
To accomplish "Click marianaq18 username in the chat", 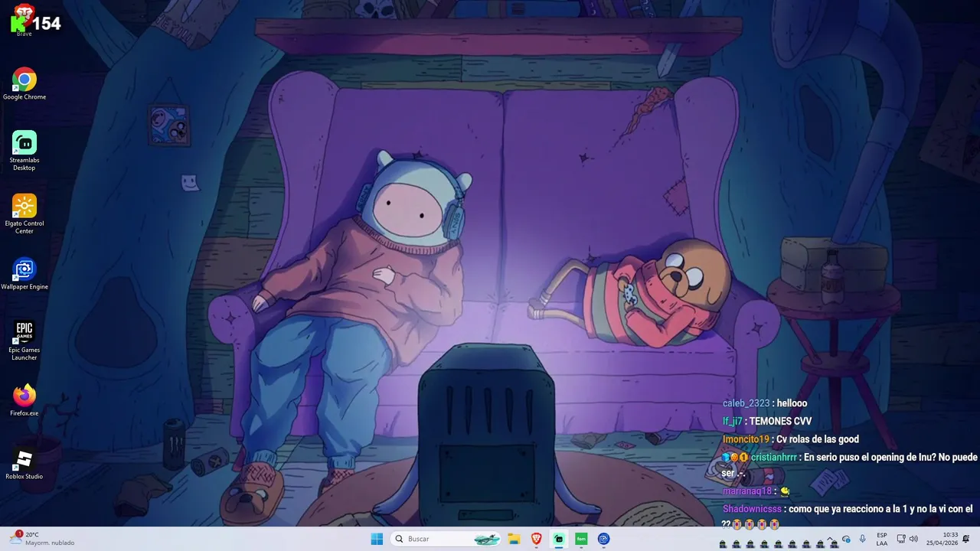I will [747, 491].
